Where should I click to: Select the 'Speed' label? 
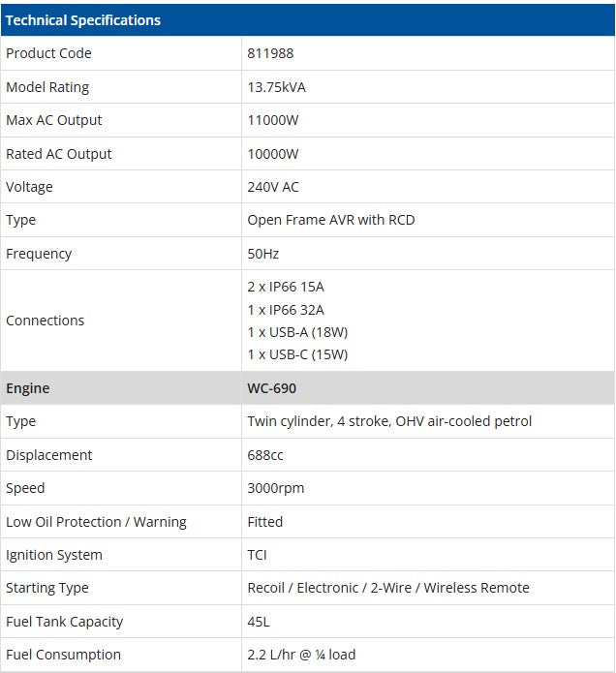(25, 488)
